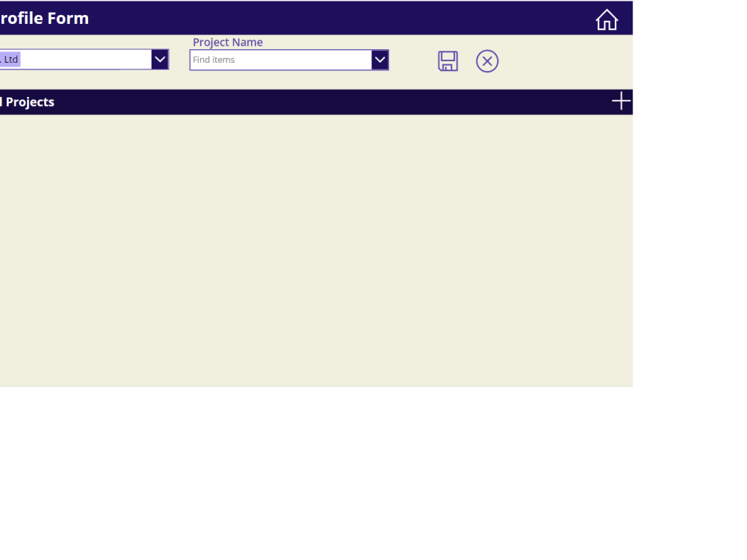Cancel using the circled X icon

[x=487, y=61]
